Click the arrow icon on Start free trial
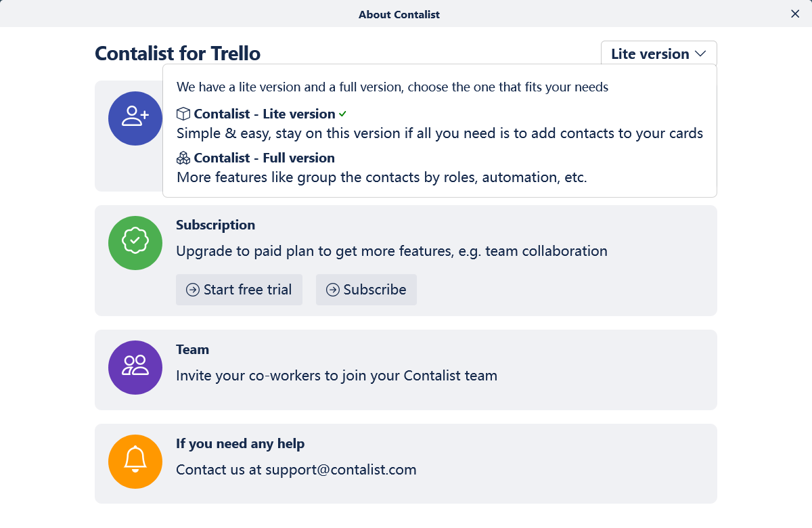Image resolution: width=812 pixels, height=528 pixels. 192,290
